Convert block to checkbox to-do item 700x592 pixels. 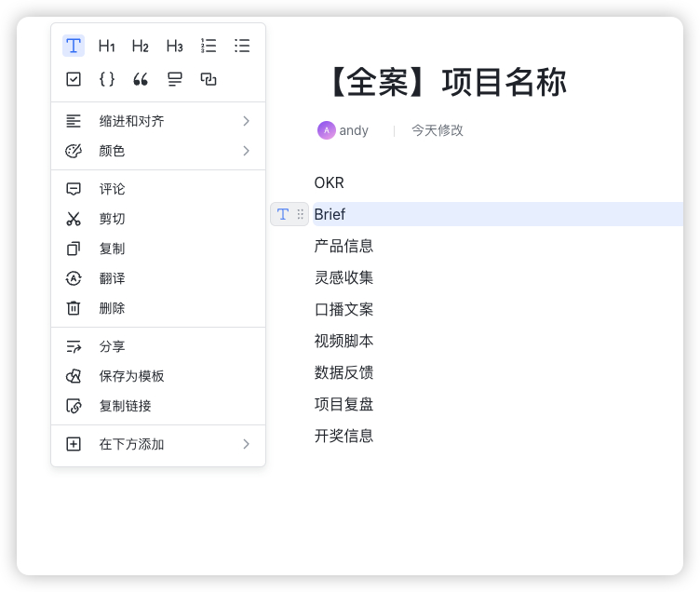tap(74, 79)
